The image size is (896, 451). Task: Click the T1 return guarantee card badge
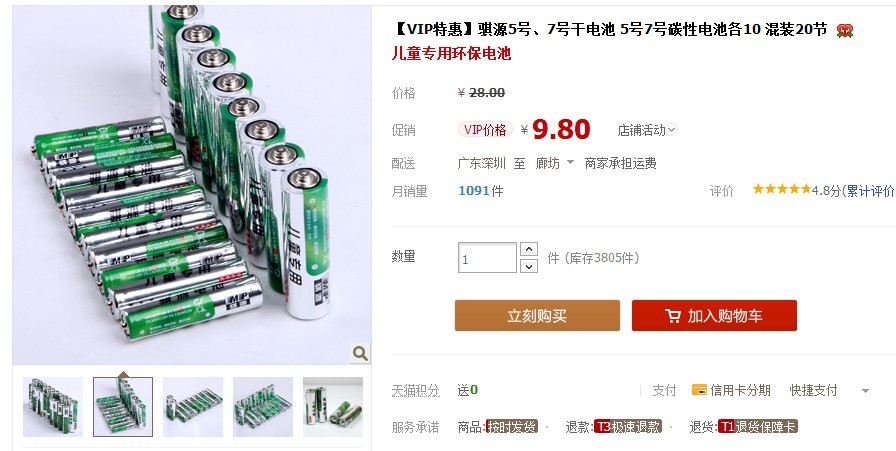point(757,426)
